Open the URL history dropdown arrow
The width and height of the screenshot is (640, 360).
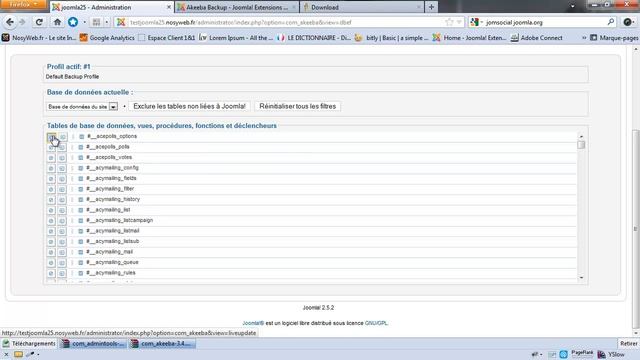(x=459, y=22)
